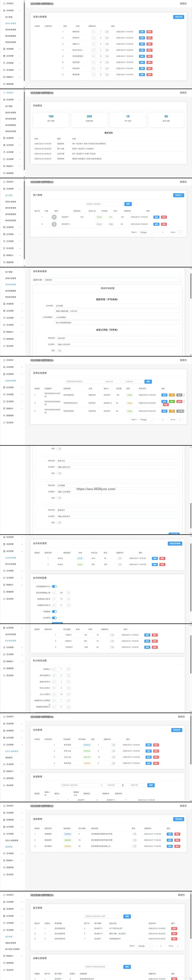This screenshot has height=980, width=192.
Task: Open 用户管理 submenu on 资源分类管理 page sidebar
Action: (9, 17)
